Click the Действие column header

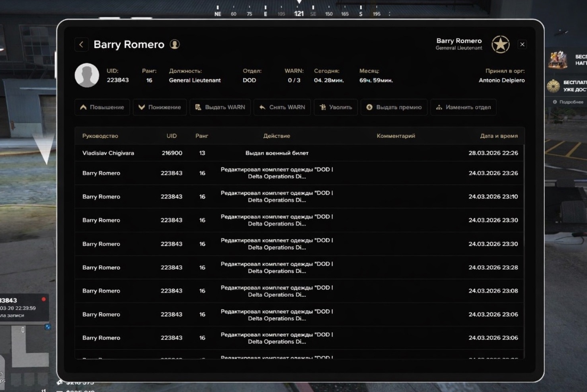pyautogui.click(x=277, y=136)
